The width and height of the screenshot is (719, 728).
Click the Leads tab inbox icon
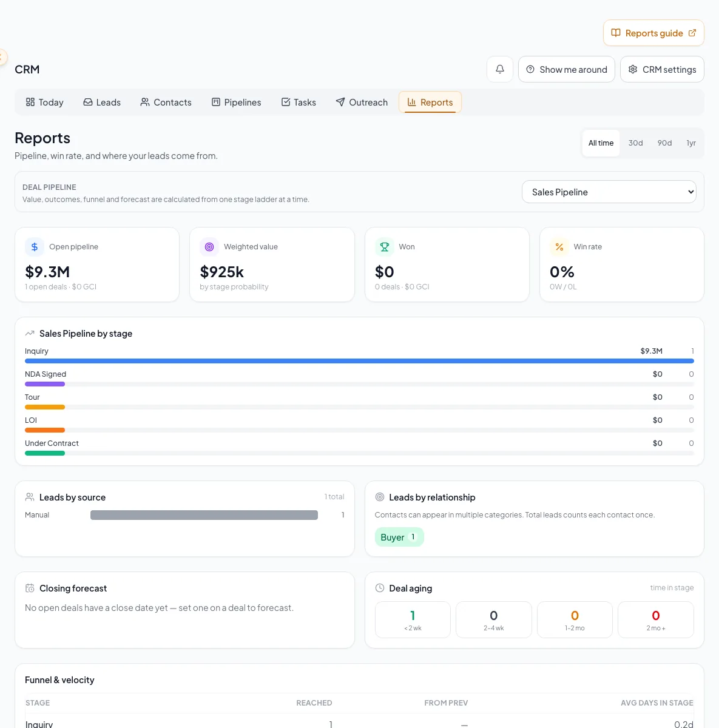click(88, 102)
